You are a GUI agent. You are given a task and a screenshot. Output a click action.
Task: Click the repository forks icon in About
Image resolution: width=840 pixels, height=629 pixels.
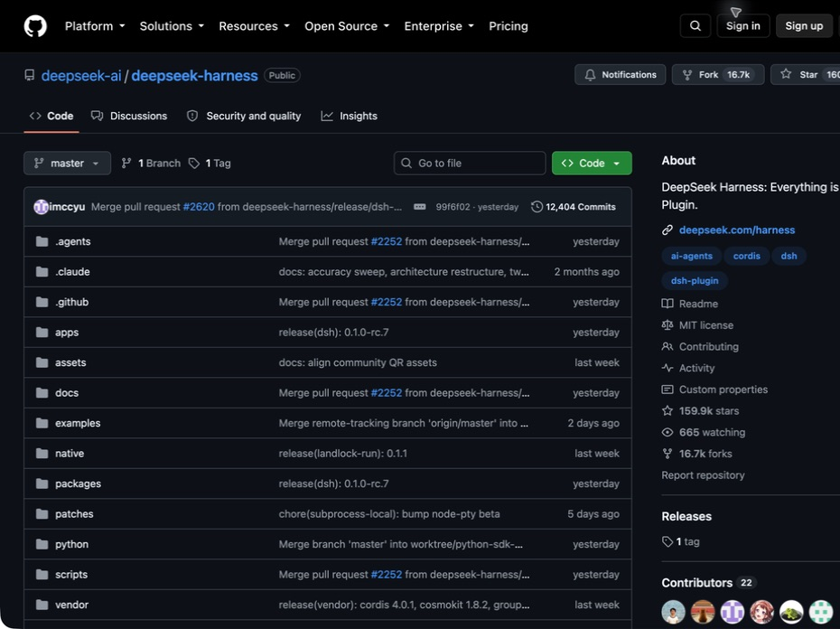point(667,455)
